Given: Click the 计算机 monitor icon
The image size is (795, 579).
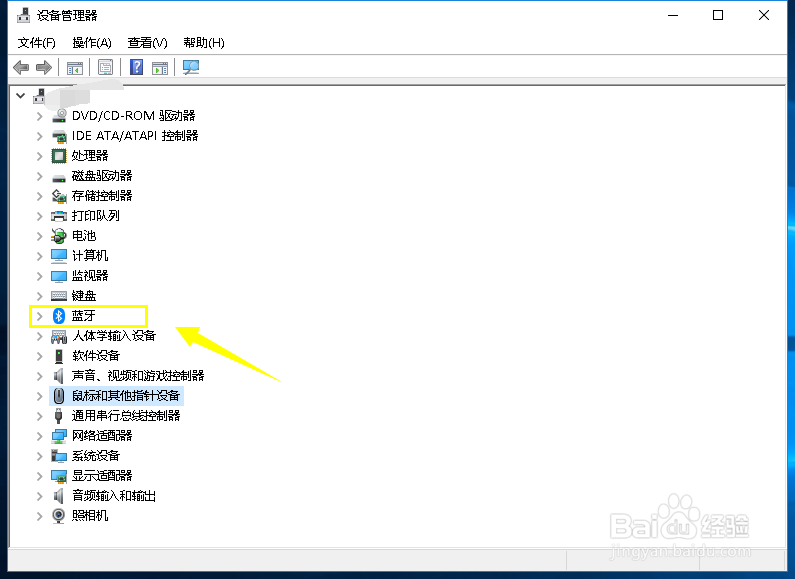Looking at the screenshot, I should coord(59,256).
